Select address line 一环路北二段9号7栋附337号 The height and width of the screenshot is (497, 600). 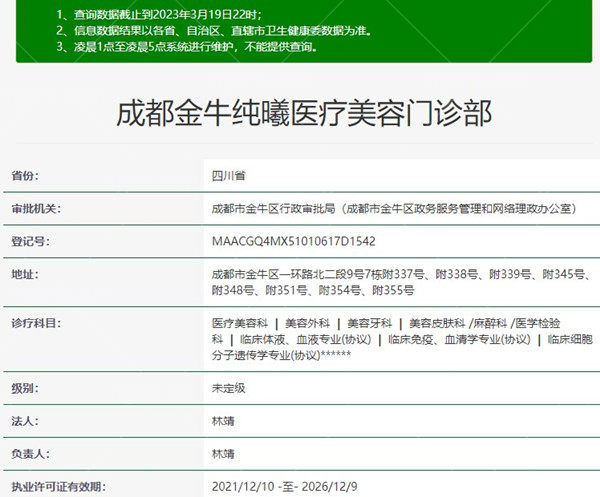402,274
